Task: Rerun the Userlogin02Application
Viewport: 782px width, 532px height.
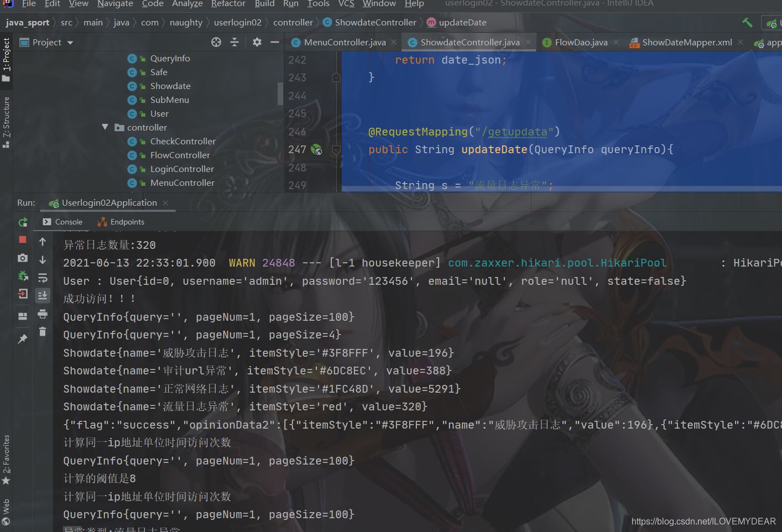Action: (x=23, y=222)
